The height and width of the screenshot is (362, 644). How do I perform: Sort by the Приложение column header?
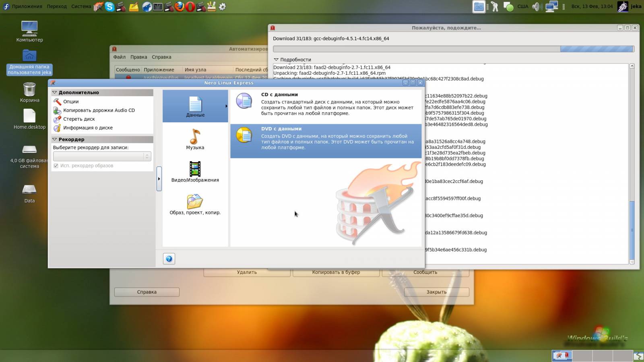point(162,70)
